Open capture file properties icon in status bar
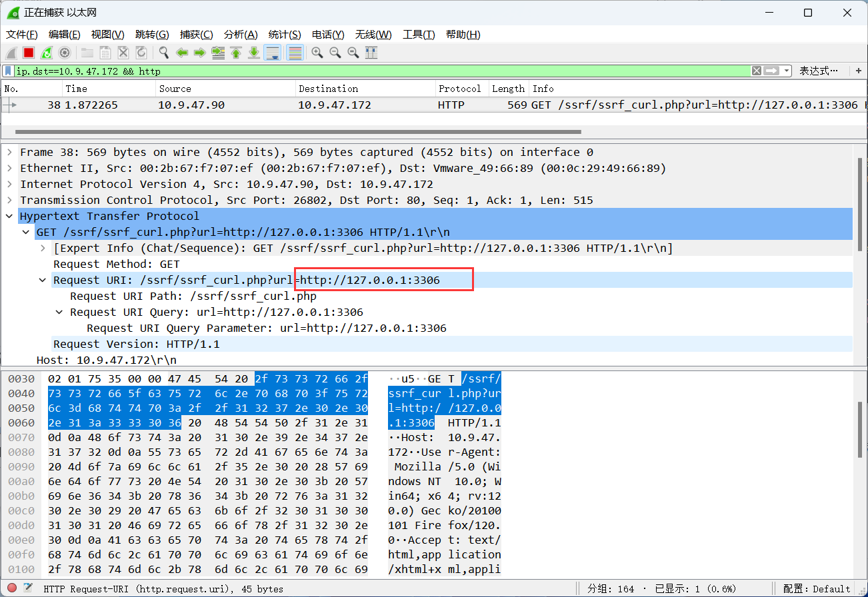868x597 pixels. click(x=28, y=588)
